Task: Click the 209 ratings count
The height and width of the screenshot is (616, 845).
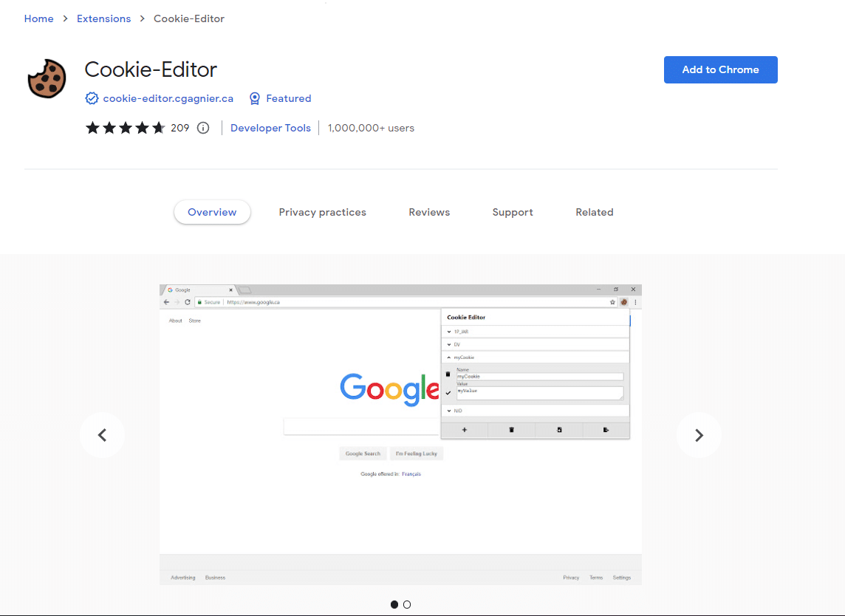Action: point(180,128)
